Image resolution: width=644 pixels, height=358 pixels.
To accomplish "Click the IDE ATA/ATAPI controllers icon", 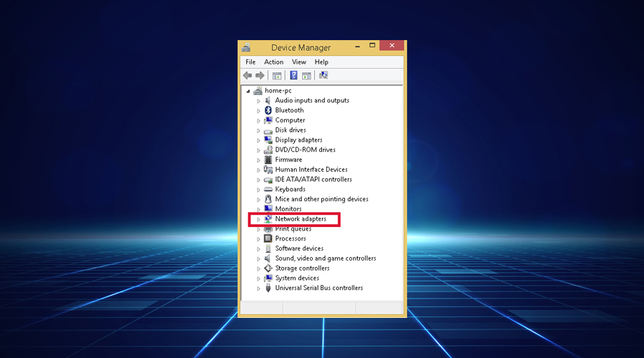I will (x=268, y=180).
